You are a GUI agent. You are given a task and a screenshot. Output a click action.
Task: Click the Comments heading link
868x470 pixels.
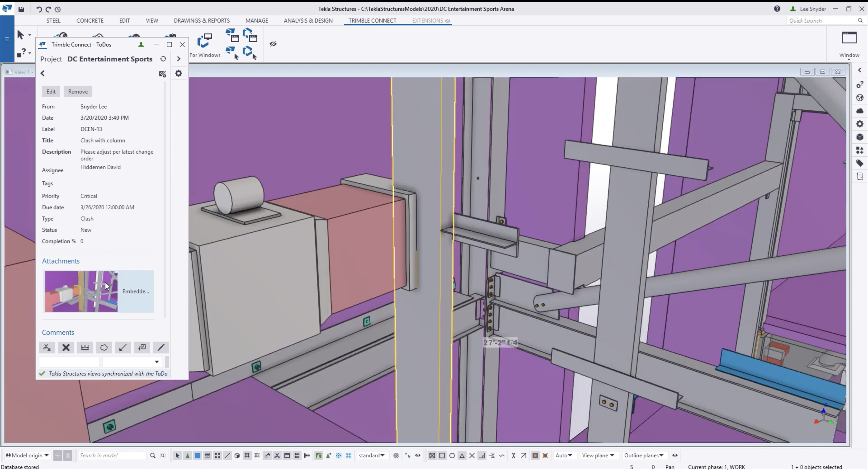(x=58, y=333)
